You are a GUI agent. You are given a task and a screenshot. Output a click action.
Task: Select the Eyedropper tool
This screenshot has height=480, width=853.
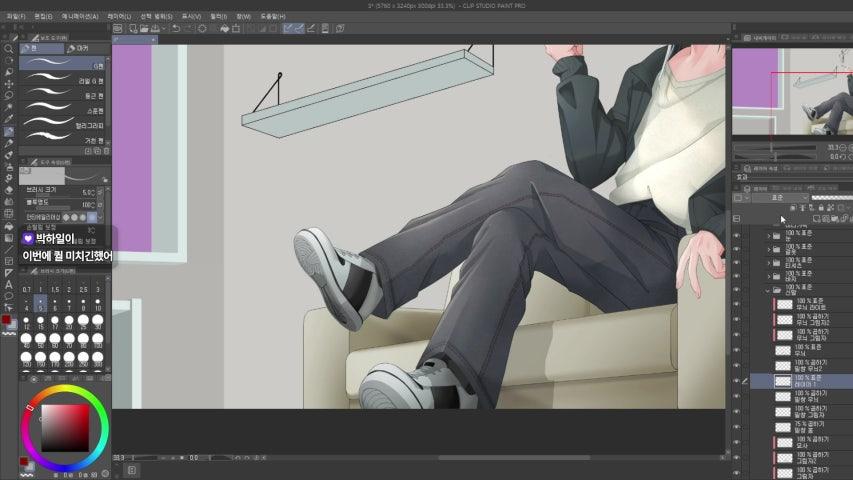pyautogui.click(x=8, y=119)
